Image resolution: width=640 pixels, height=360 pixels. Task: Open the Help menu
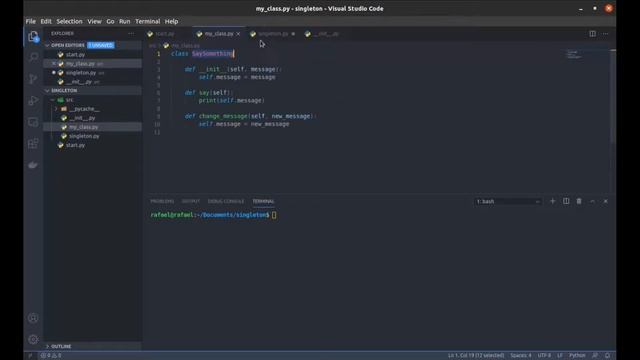click(x=171, y=21)
